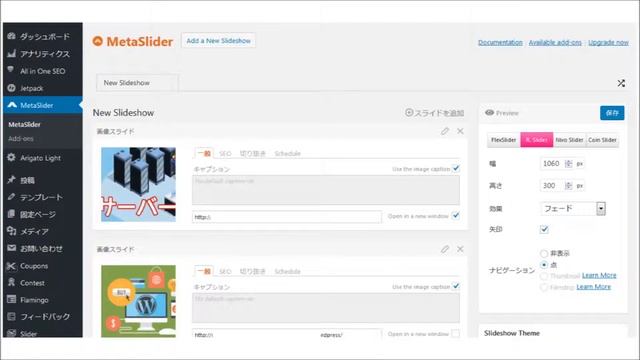Open second slide's SEO tab
Image resolution: width=640 pixels, height=360 pixels.
pos(225,271)
